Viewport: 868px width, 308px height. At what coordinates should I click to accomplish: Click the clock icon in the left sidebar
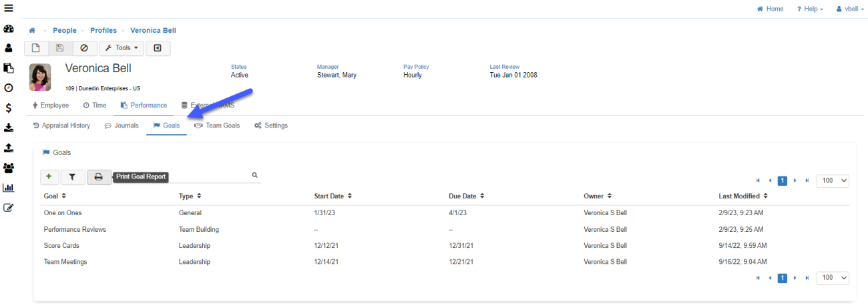pos(9,88)
